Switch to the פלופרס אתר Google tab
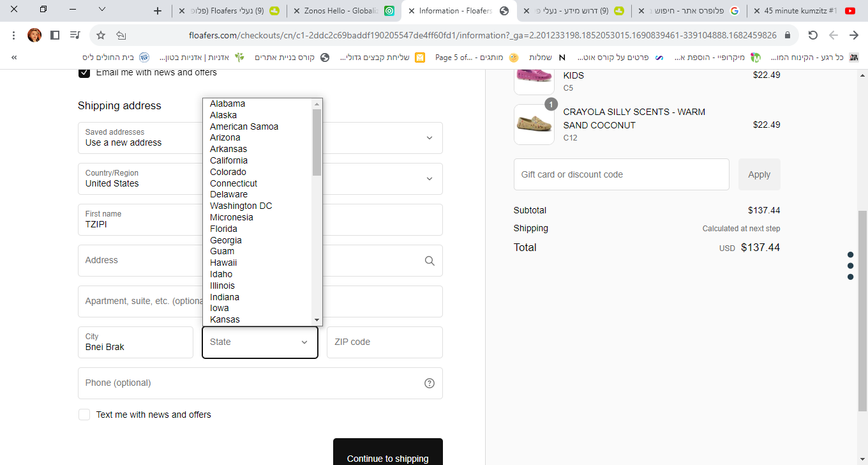 [x=689, y=11]
